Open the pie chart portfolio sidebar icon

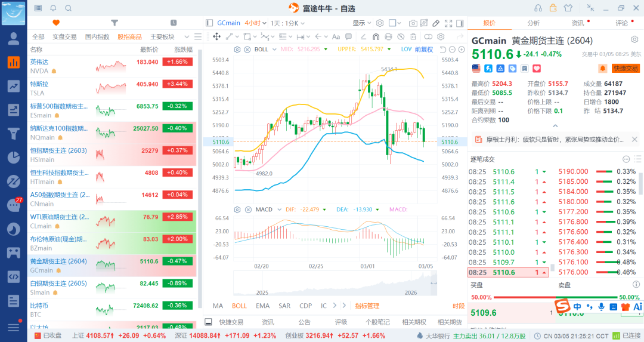(x=14, y=158)
